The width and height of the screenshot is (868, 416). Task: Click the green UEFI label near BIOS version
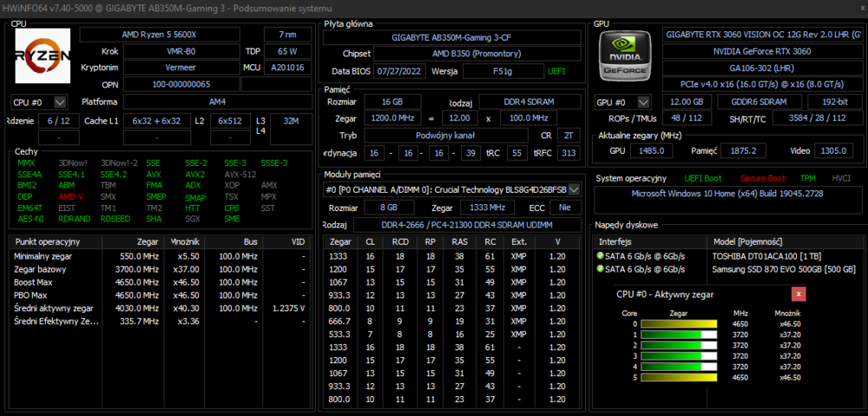556,71
